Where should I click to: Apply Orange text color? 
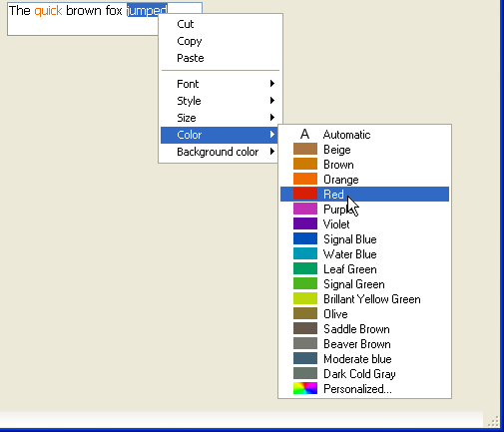[x=364, y=180]
